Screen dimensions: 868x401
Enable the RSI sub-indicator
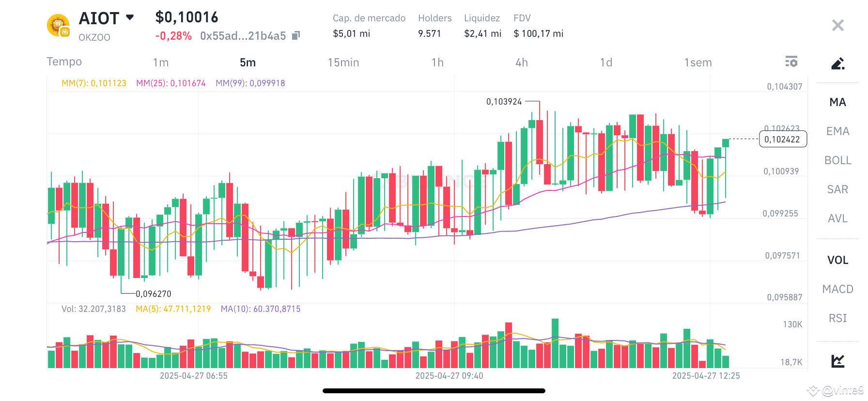coord(838,318)
